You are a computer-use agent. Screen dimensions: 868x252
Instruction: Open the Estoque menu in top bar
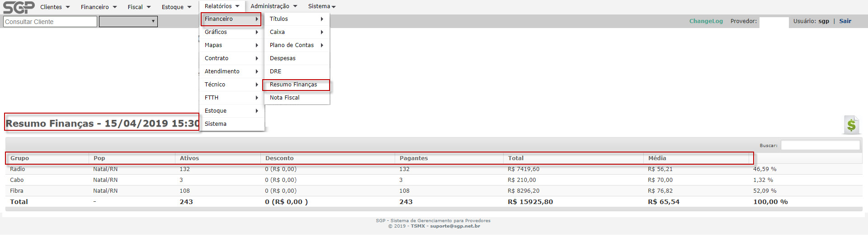click(176, 7)
